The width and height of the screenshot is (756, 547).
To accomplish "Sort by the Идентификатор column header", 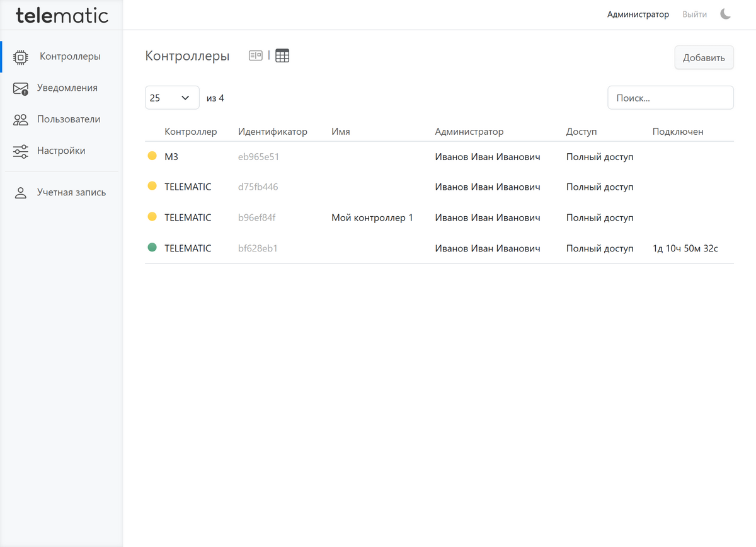I will pyautogui.click(x=272, y=132).
